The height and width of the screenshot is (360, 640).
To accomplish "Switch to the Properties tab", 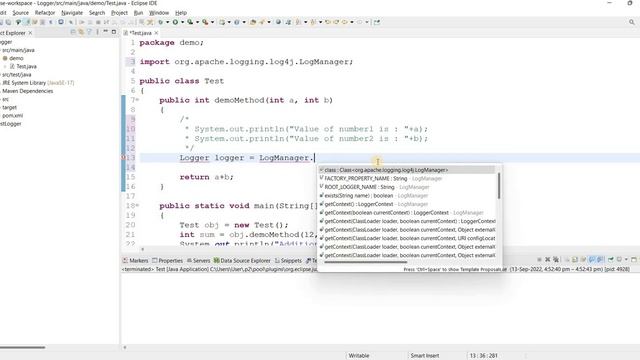I will tap(167, 260).
